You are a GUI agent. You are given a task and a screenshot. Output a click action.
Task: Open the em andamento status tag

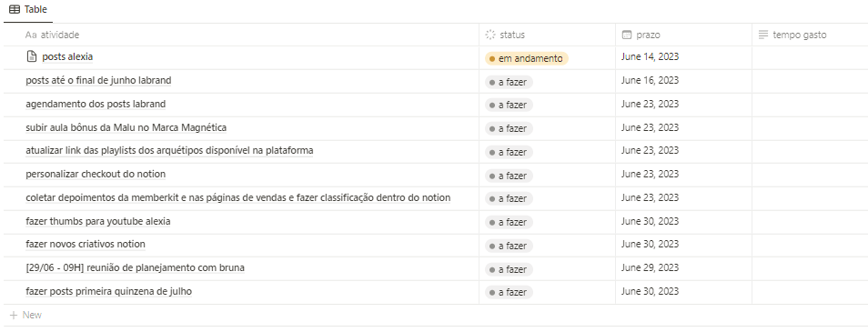tap(527, 58)
